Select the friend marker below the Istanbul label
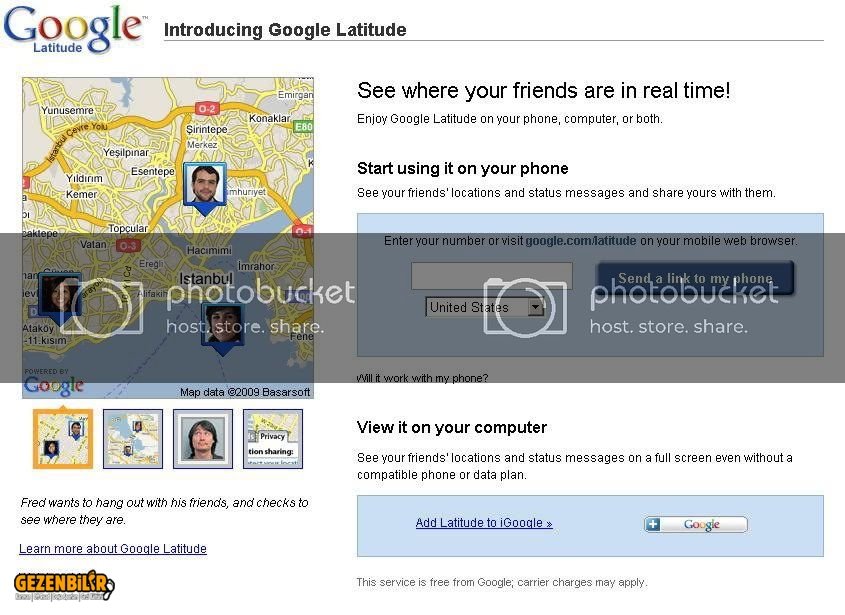The width and height of the screenshot is (845, 615). point(222,322)
